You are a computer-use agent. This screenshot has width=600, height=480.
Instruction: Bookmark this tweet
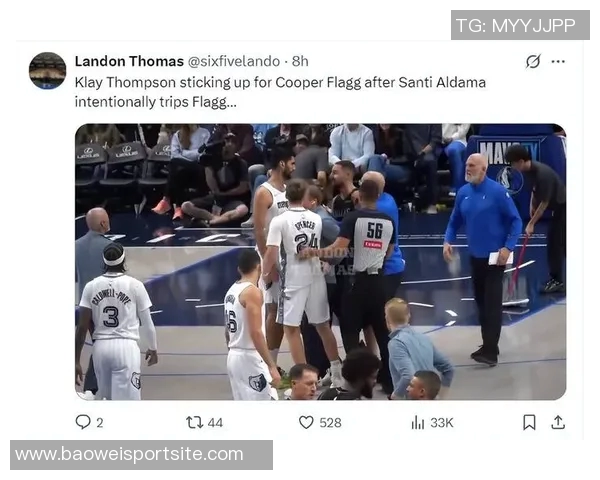tap(529, 423)
